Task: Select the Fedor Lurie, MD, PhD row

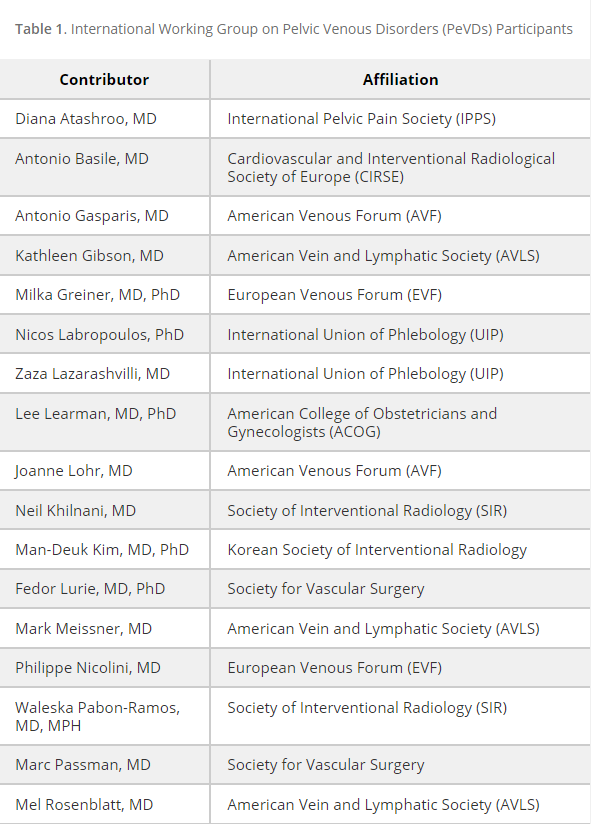Action: tap(295, 589)
